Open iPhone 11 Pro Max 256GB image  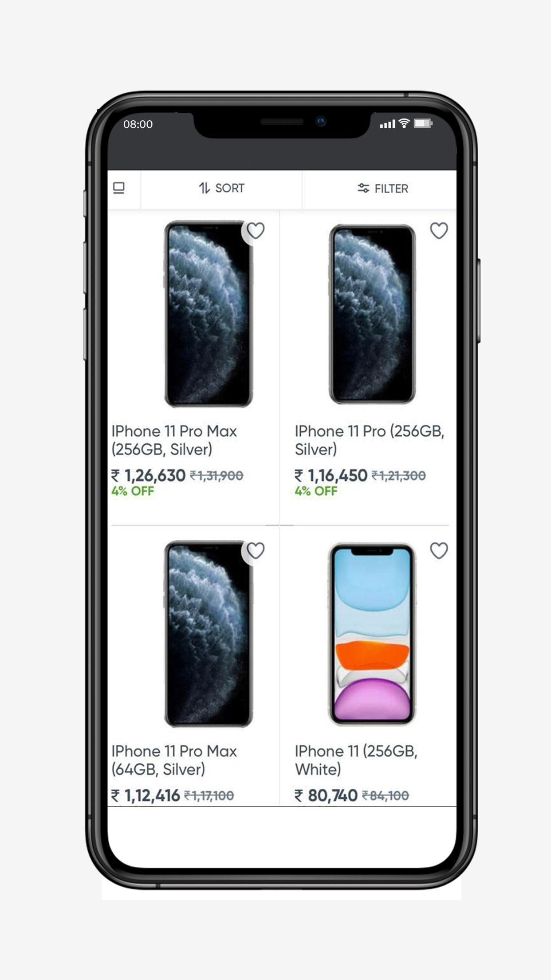[x=208, y=314]
